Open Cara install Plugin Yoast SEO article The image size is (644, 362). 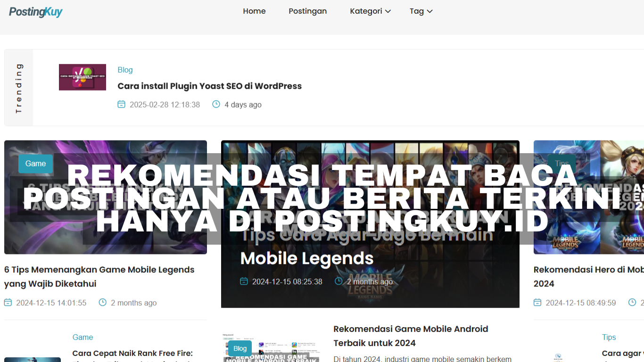[x=209, y=86]
